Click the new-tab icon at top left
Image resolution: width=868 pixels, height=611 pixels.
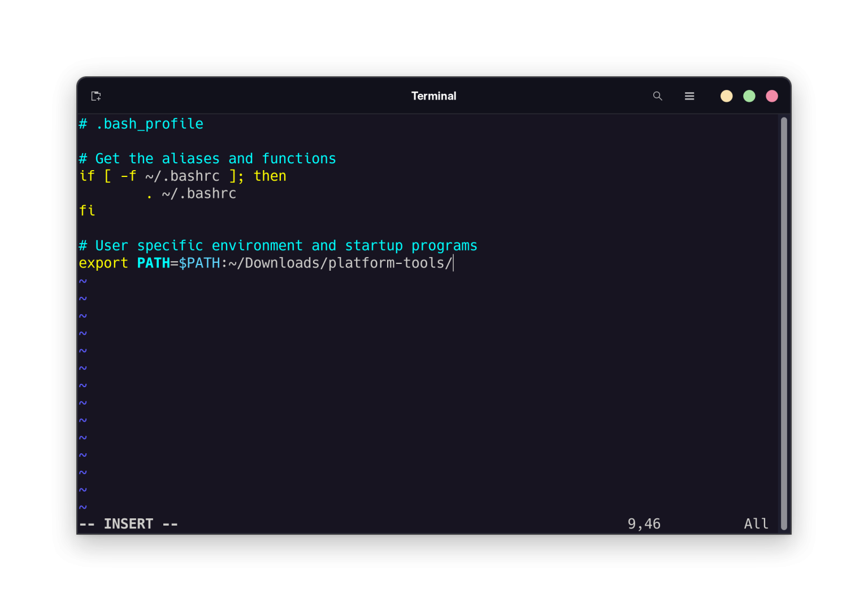tap(96, 96)
